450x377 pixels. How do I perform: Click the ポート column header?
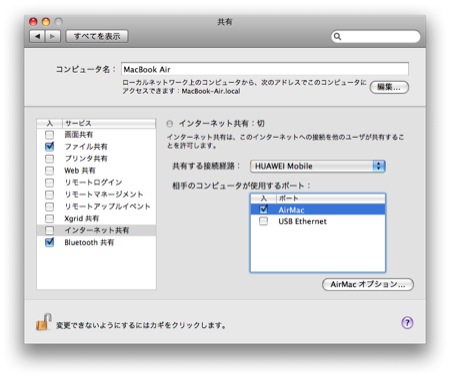[x=331, y=198]
